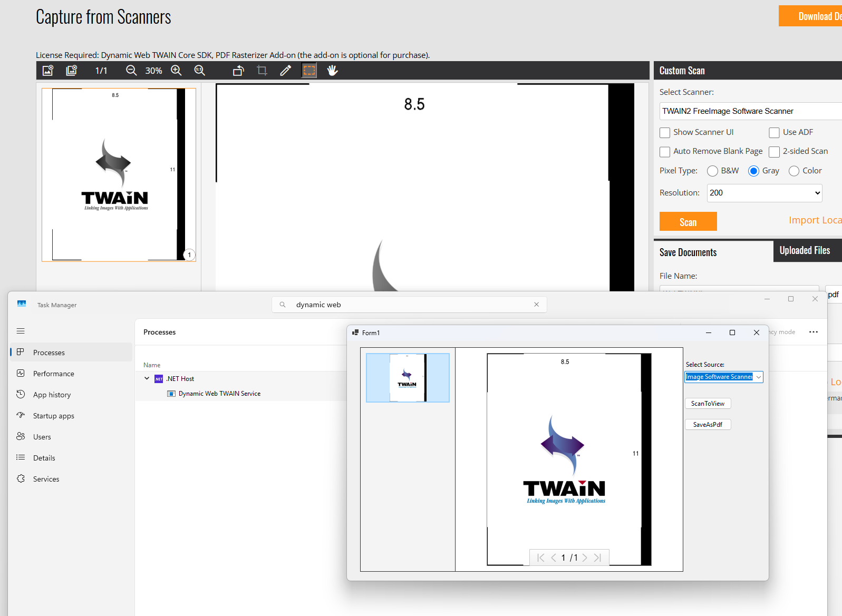
Task: Clear the Task Manager search text
Action: click(536, 305)
